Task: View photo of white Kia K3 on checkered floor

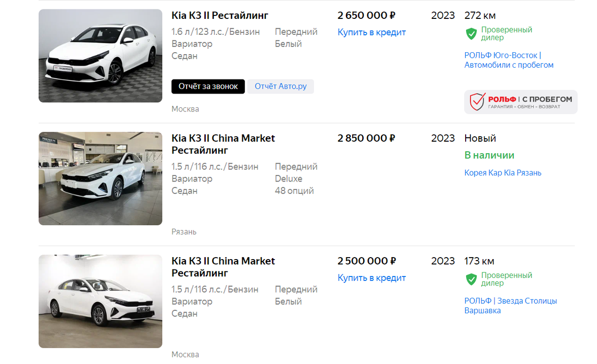Action: coord(100,56)
